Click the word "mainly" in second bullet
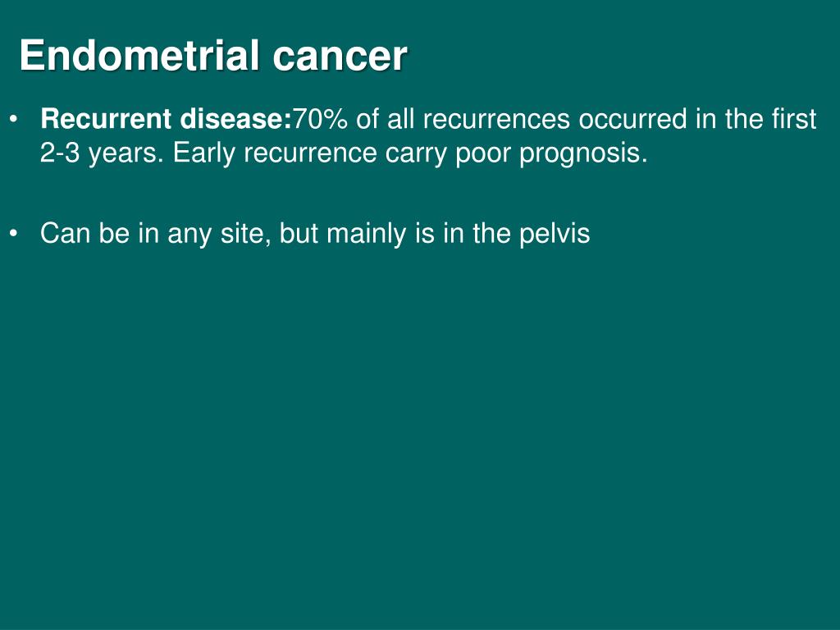 [x=366, y=234]
